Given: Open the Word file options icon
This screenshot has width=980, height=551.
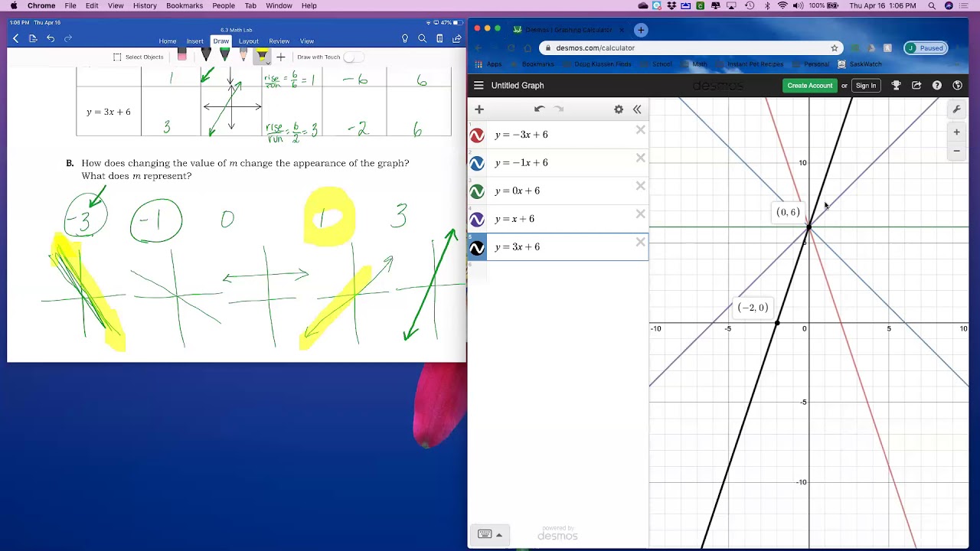Looking at the screenshot, I should click(33, 38).
